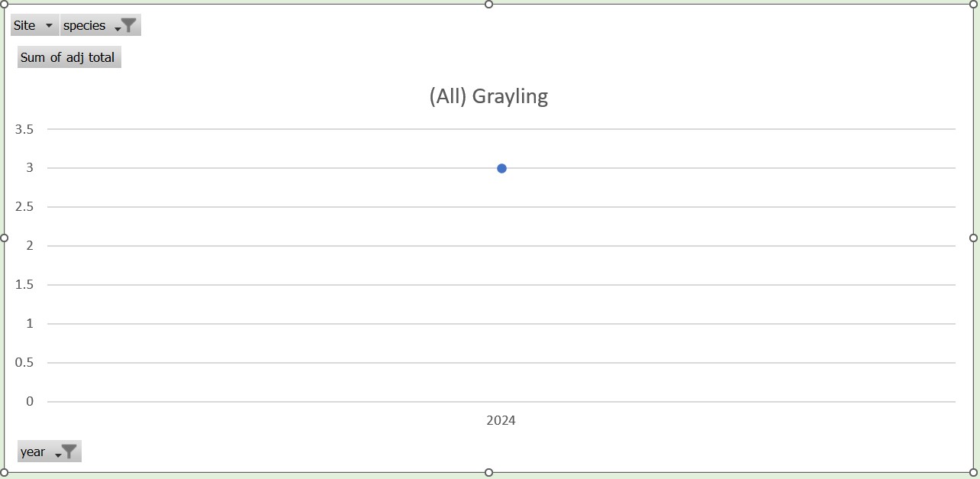The height and width of the screenshot is (479, 980).
Task: Click the bottom-right corner resize handle
Action: [x=973, y=472]
